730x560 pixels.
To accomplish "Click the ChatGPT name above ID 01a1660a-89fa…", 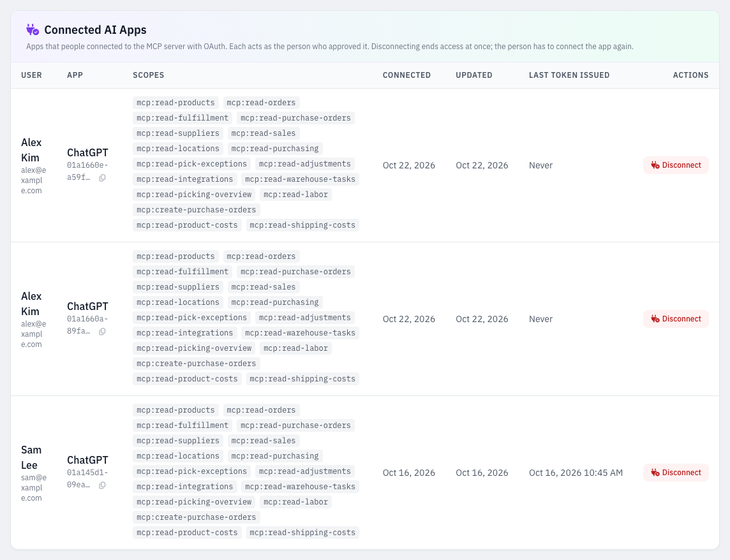I will point(87,306).
